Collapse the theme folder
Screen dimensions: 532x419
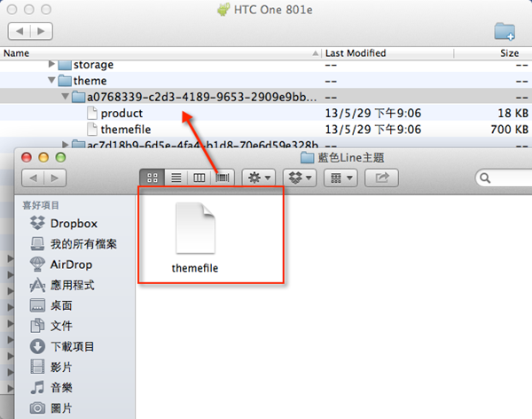(x=51, y=81)
